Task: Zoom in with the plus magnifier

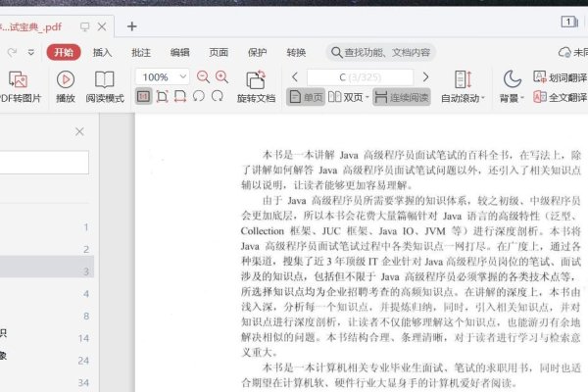Action: tap(221, 76)
